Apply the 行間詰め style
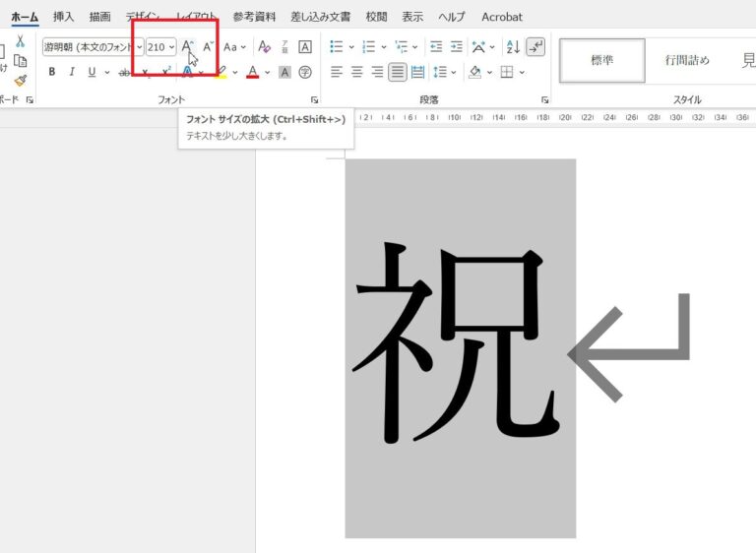Viewport: 756px width, 553px height. [686, 60]
